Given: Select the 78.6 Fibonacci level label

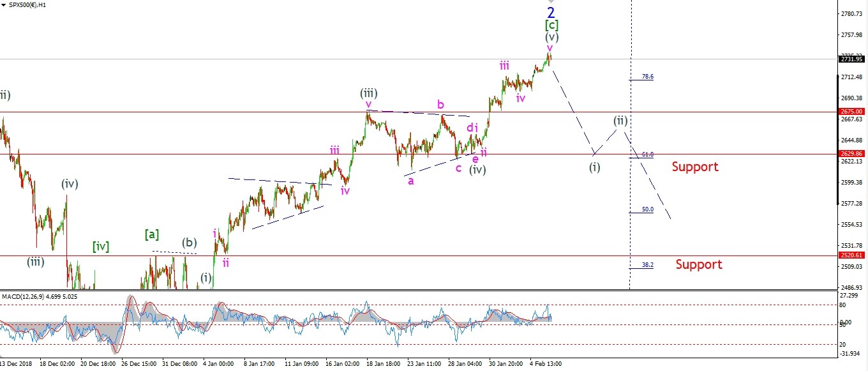Looking at the screenshot, I should click(647, 77).
